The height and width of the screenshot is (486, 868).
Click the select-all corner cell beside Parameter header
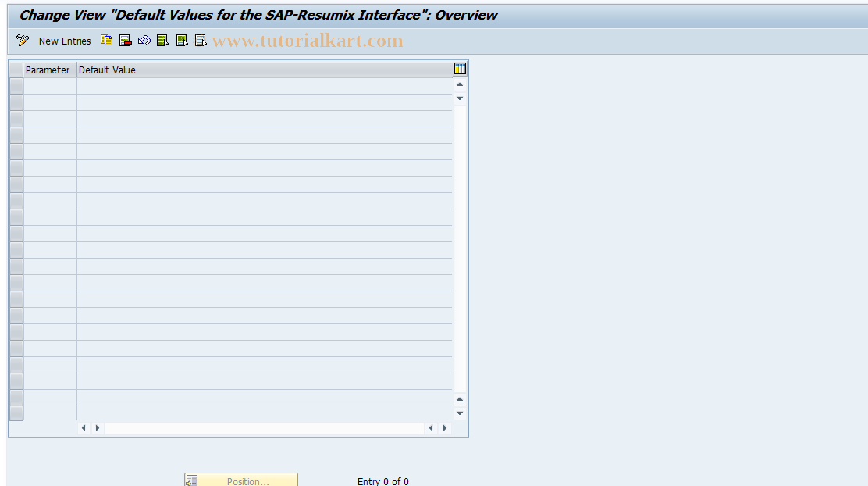(16, 70)
